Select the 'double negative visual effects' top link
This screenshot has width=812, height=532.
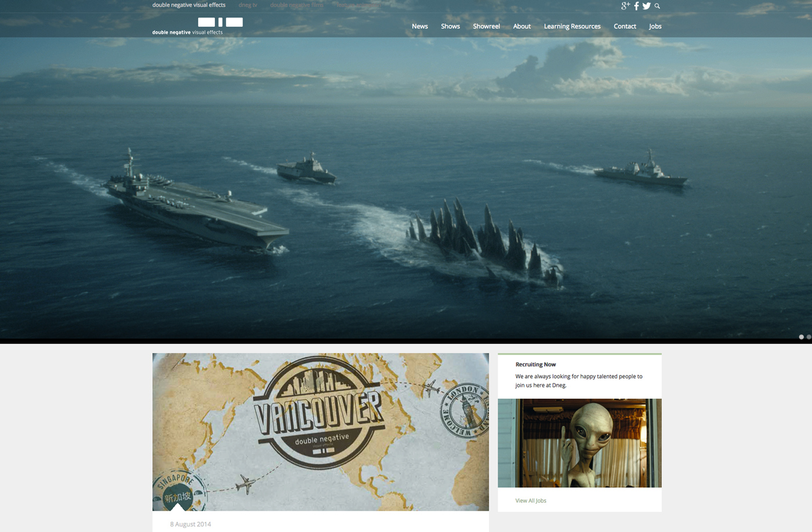189,5
